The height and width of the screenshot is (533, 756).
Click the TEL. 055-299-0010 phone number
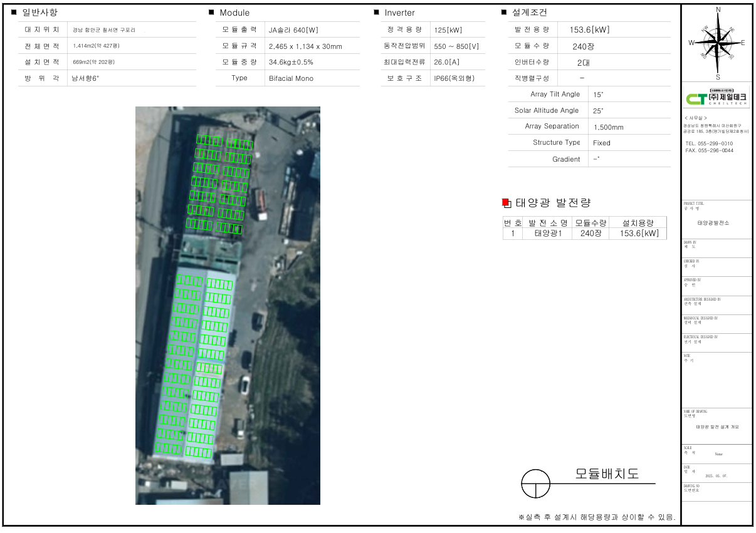pos(709,143)
